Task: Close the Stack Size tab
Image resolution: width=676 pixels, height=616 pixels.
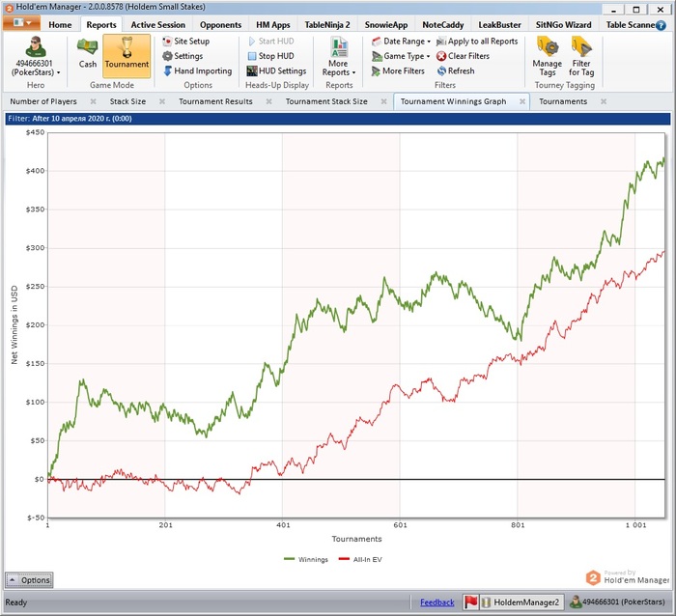Action: (162, 101)
